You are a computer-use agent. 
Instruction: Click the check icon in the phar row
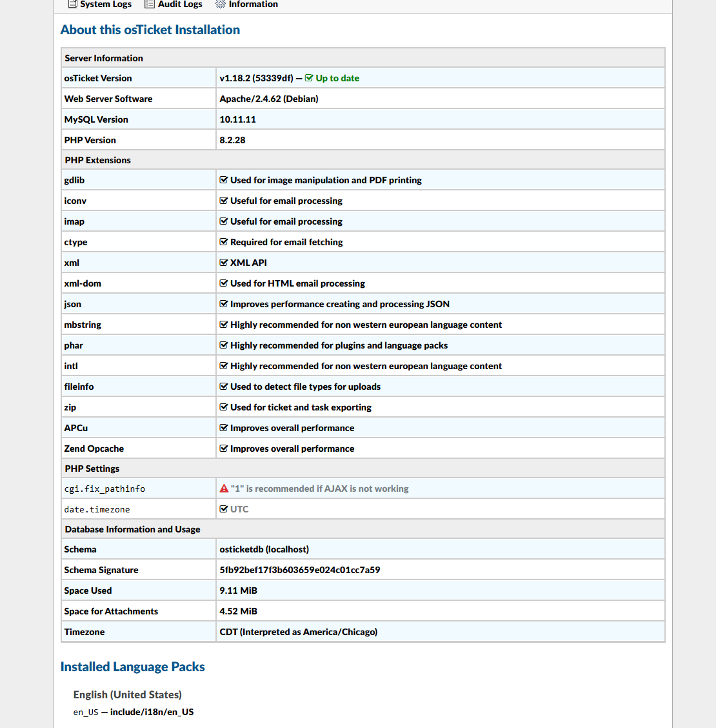224,345
